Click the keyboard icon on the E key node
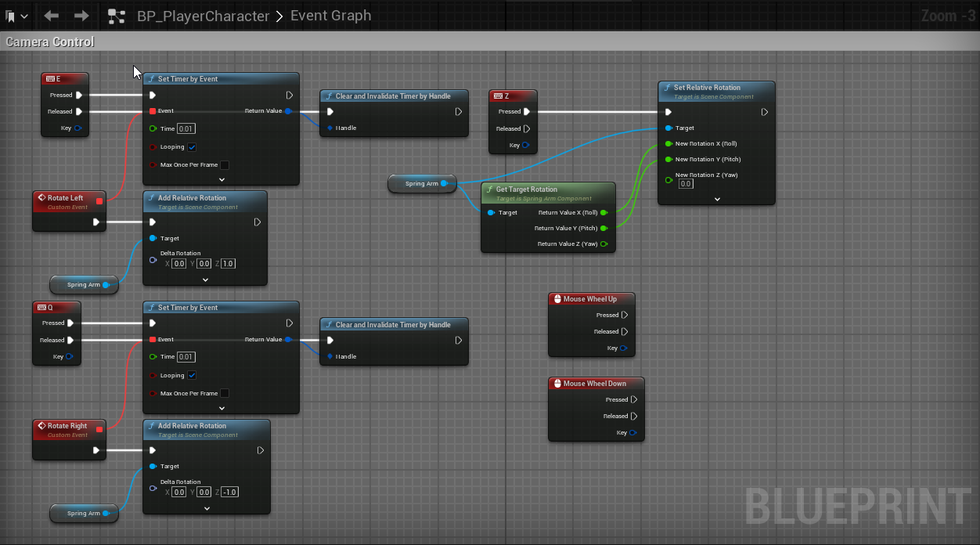This screenshot has height=545, width=980. [50, 79]
